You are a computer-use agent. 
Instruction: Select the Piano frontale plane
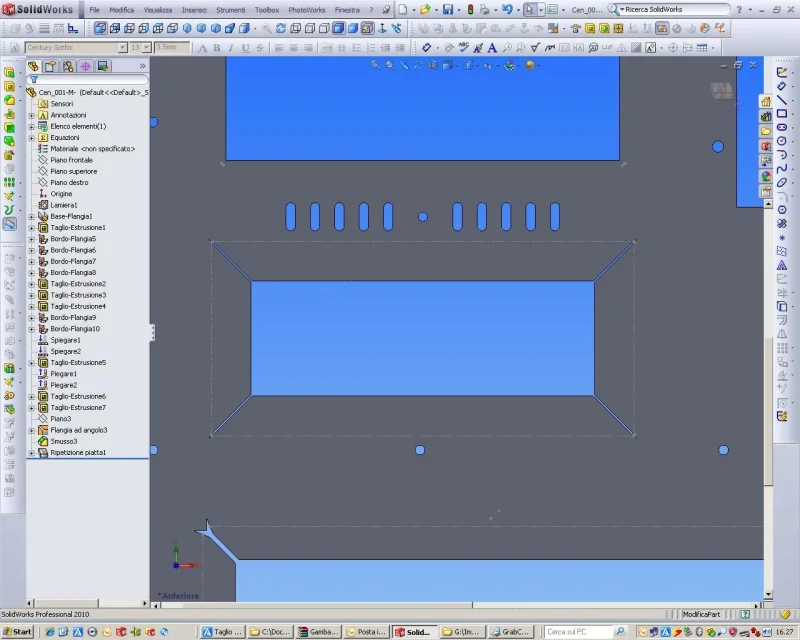[71, 160]
